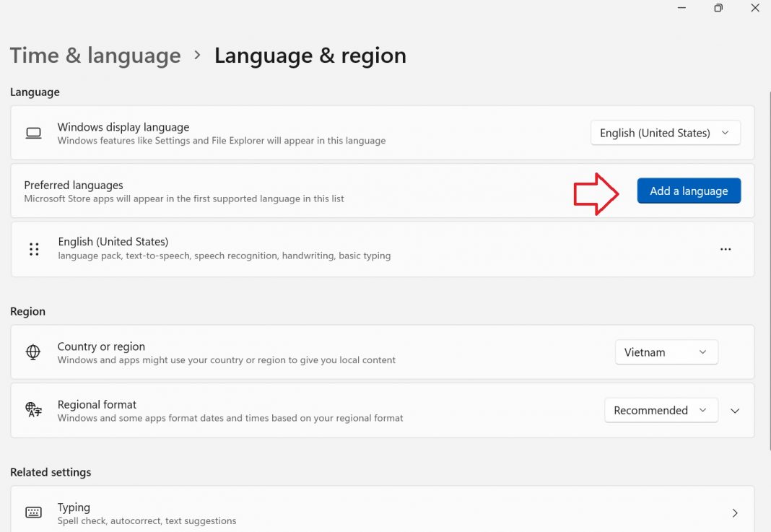Minimize the Settings window
The width and height of the screenshot is (771, 532).
point(682,8)
